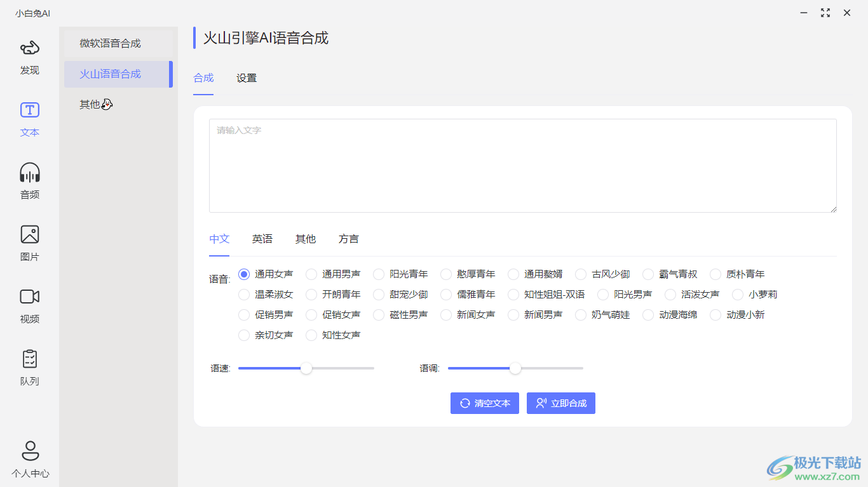Screen dimensions: 868x487
Task: Switch to the 合成 tab
Action: click(x=203, y=78)
